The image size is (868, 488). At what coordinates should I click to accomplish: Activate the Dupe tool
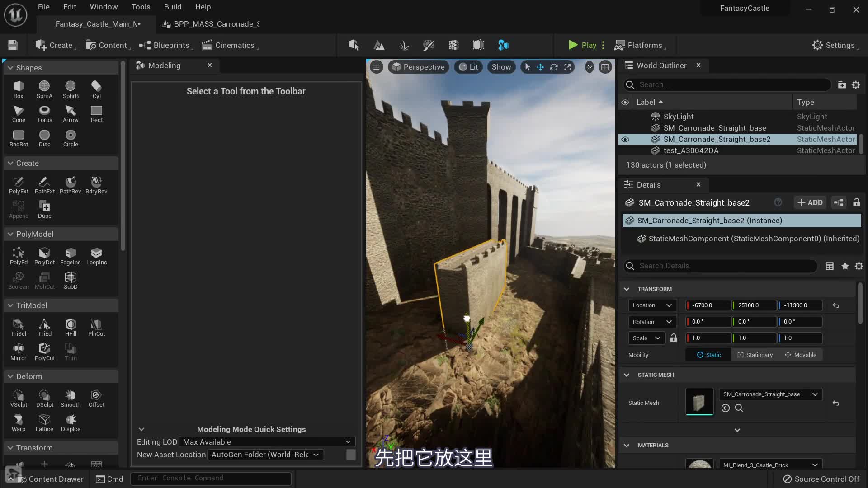tap(44, 210)
